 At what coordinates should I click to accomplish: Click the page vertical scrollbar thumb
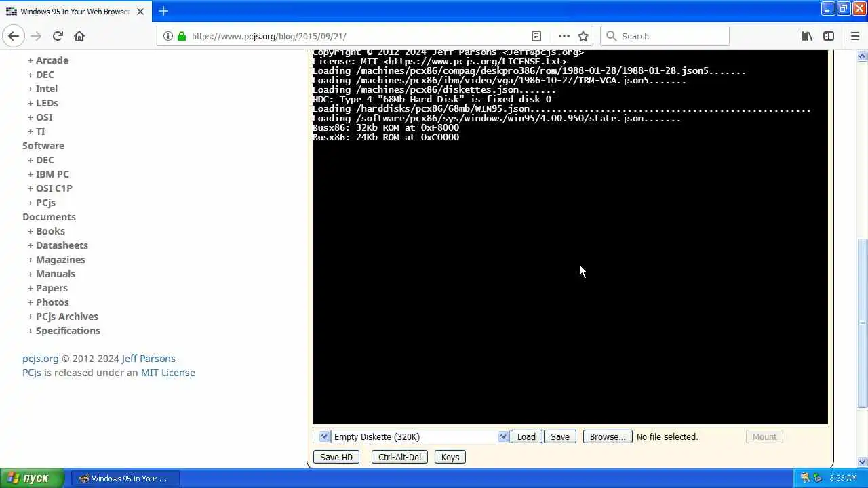coord(862,323)
